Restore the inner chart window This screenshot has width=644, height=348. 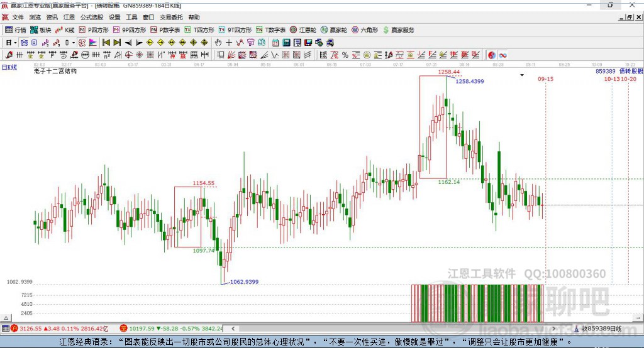click(629, 17)
